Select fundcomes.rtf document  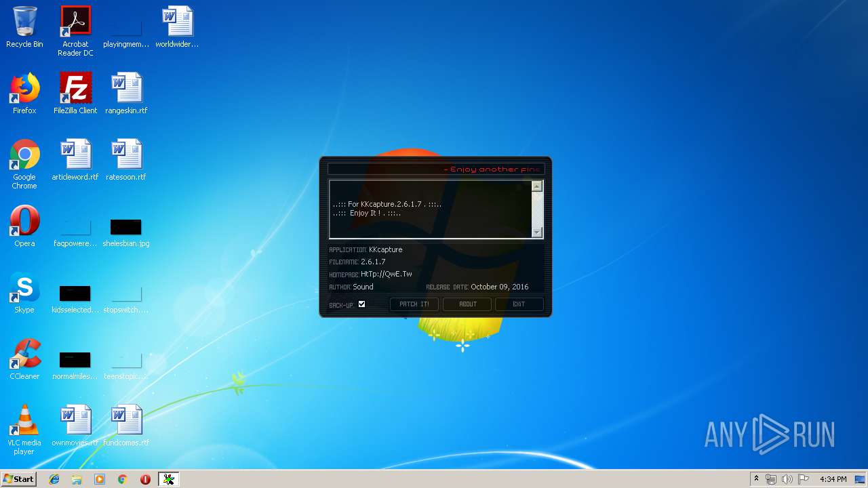126,426
